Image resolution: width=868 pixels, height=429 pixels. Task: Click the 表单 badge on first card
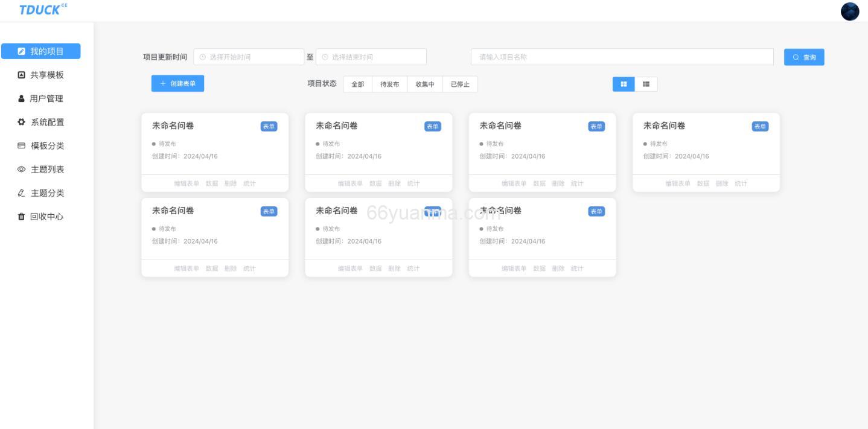pos(269,126)
